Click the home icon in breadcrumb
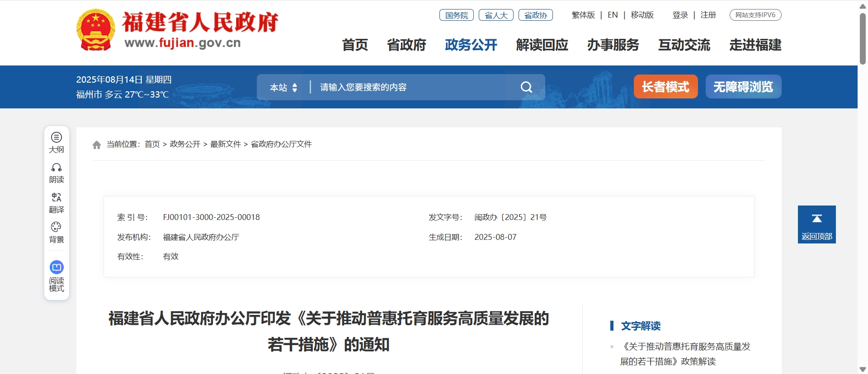Viewport: 868px width, 374px height. tap(97, 145)
